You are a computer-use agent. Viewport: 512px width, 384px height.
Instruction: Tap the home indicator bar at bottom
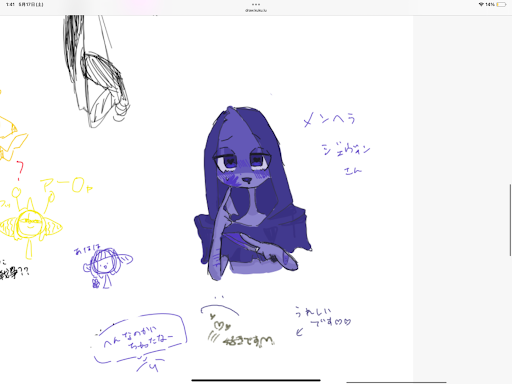pyautogui.click(x=256, y=380)
